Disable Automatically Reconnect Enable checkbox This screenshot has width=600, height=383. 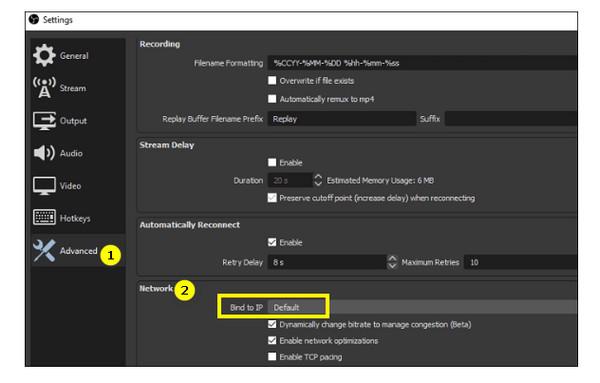pos(272,242)
